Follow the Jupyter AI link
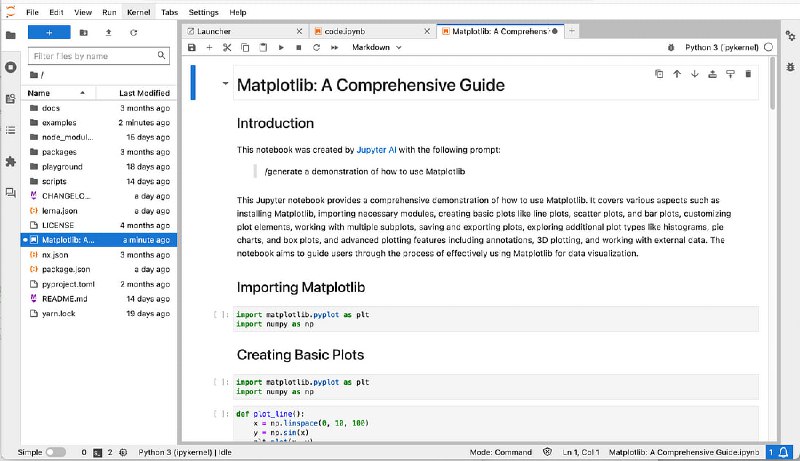Screen dimensions: 800x461 click(376, 150)
